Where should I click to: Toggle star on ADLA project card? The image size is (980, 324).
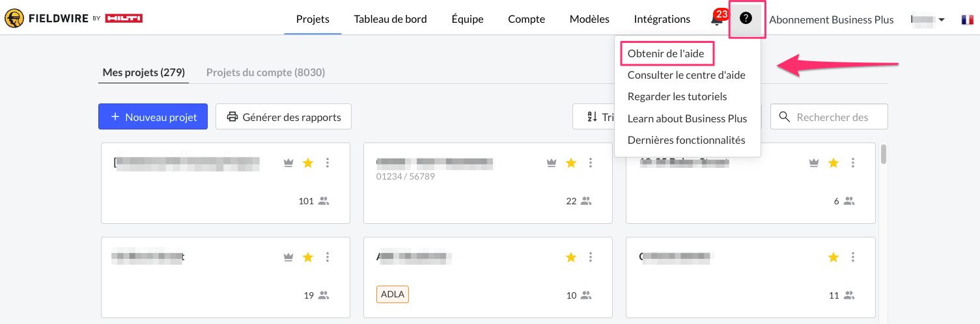[571, 258]
